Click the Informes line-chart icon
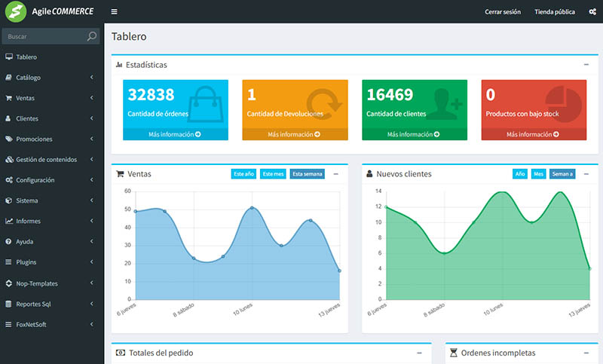Viewport: 603px width, 364px height. coord(9,221)
